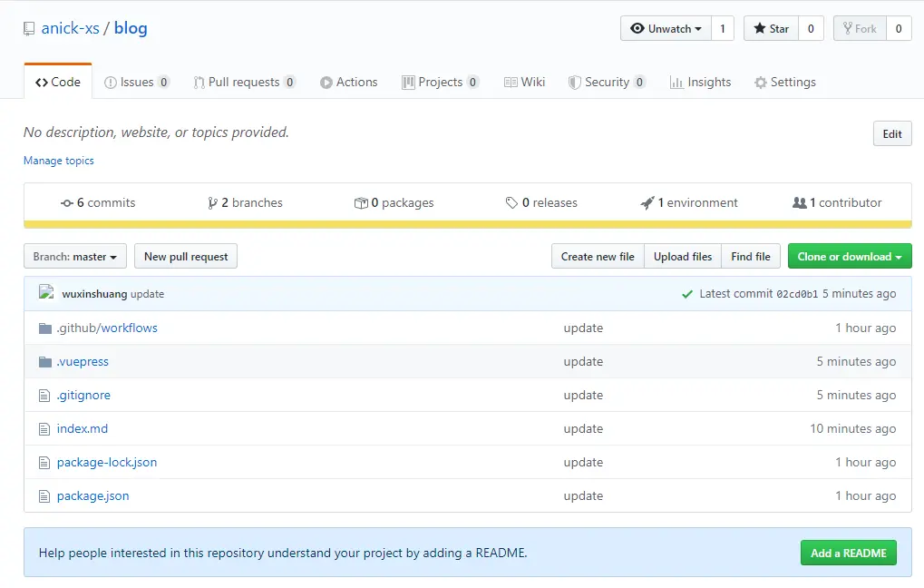Image resolution: width=924 pixels, height=588 pixels.
Task: Go to the Actions tab
Action: click(349, 82)
